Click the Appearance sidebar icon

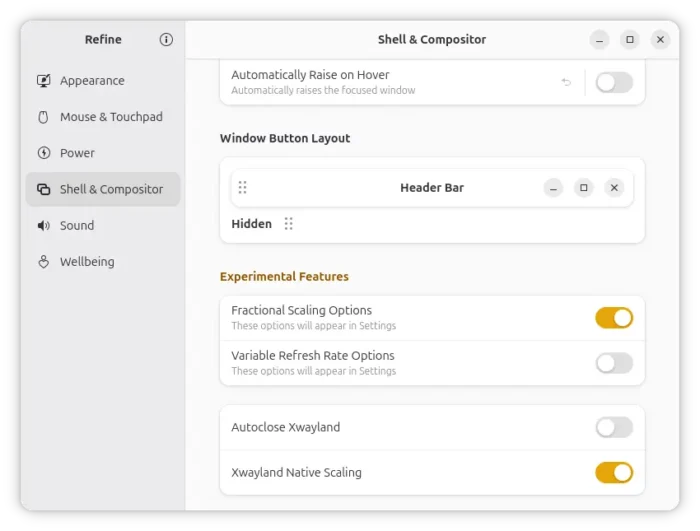click(x=44, y=81)
